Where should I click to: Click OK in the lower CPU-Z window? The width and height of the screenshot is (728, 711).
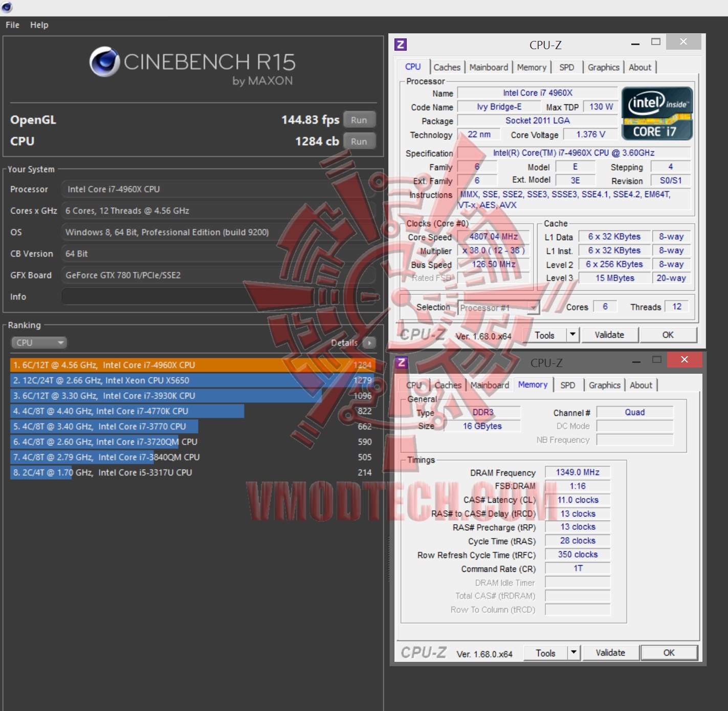[x=669, y=653]
